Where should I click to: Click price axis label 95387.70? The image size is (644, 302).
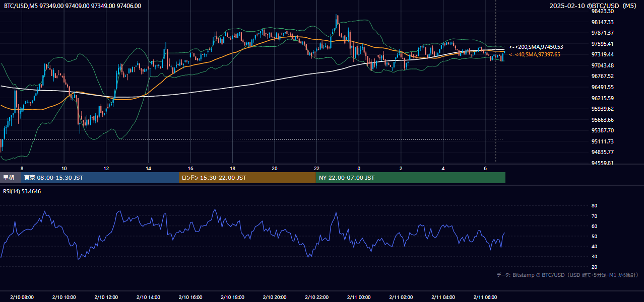tap(603, 130)
